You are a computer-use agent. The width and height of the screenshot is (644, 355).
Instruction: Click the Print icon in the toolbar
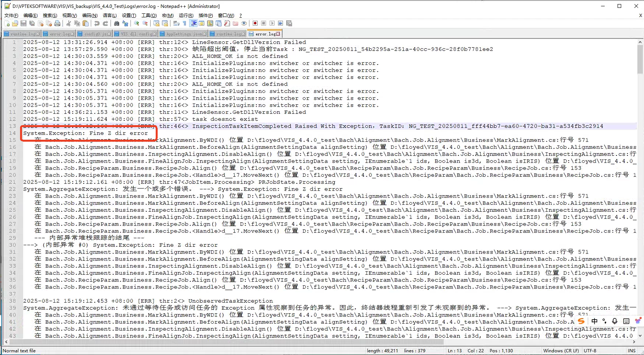click(57, 24)
